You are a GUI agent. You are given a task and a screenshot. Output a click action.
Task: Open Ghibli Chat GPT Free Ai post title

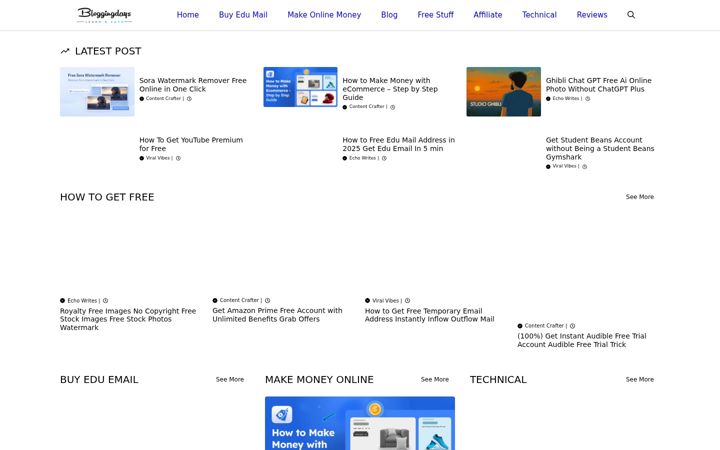pyautogui.click(x=598, y=84)
